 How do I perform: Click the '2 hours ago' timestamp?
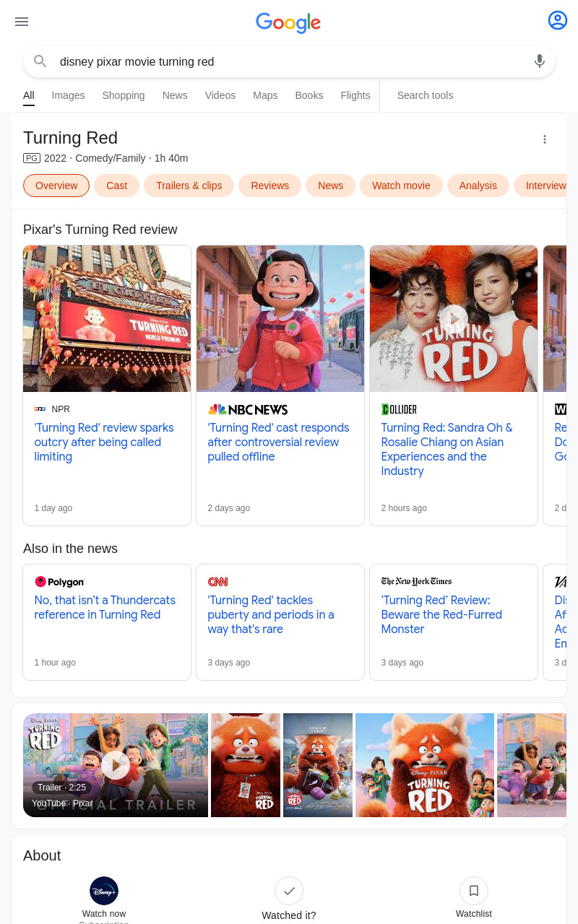click(404, 508)
